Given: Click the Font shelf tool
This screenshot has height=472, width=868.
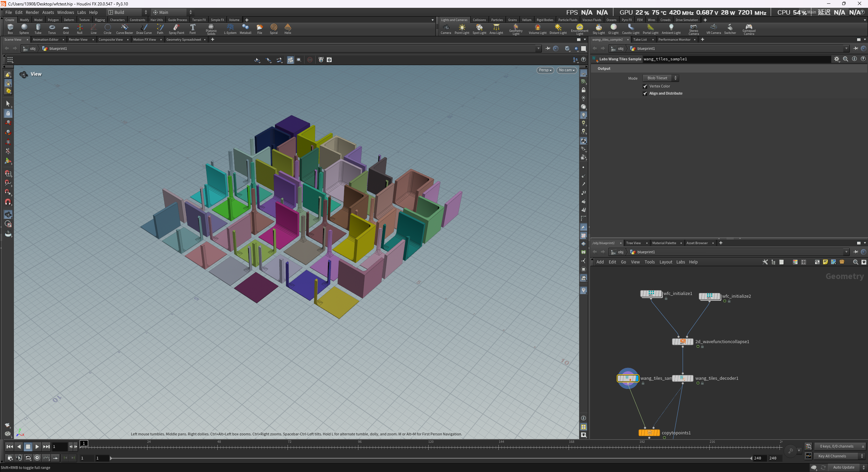Looking at the screenshot, I should click(193, 28).
